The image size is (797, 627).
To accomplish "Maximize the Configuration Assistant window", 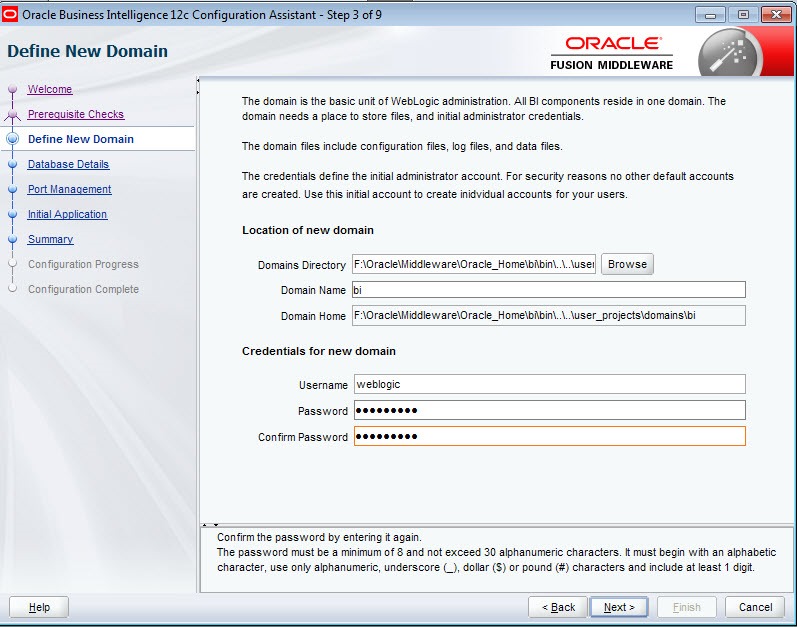I will click(x=743, y=15).
